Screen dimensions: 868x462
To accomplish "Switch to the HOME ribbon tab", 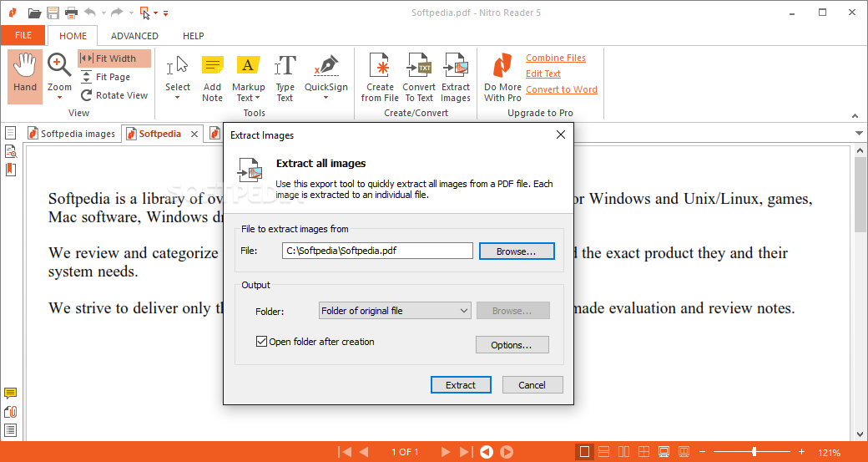I will tap(73, 36).
